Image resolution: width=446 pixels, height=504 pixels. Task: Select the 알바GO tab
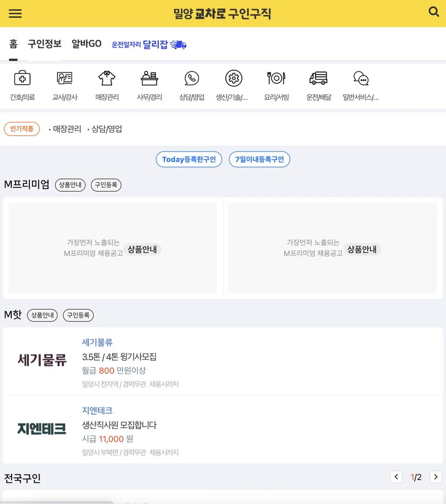(x=86, y=44)
